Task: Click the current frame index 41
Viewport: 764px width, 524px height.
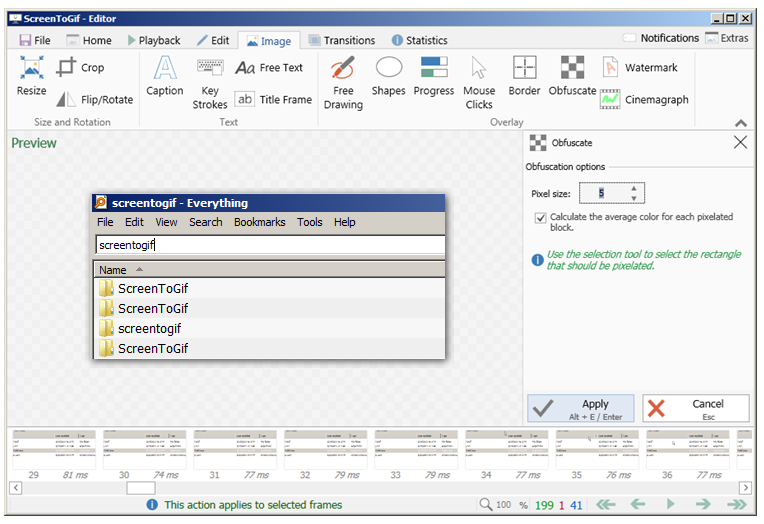Action: tap(576, 505)
